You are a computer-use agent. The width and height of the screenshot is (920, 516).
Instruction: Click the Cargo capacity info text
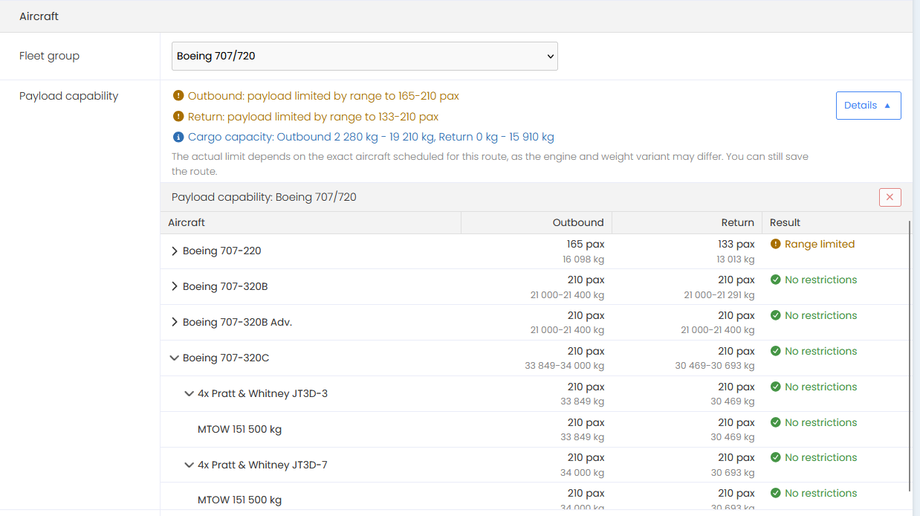371,137
